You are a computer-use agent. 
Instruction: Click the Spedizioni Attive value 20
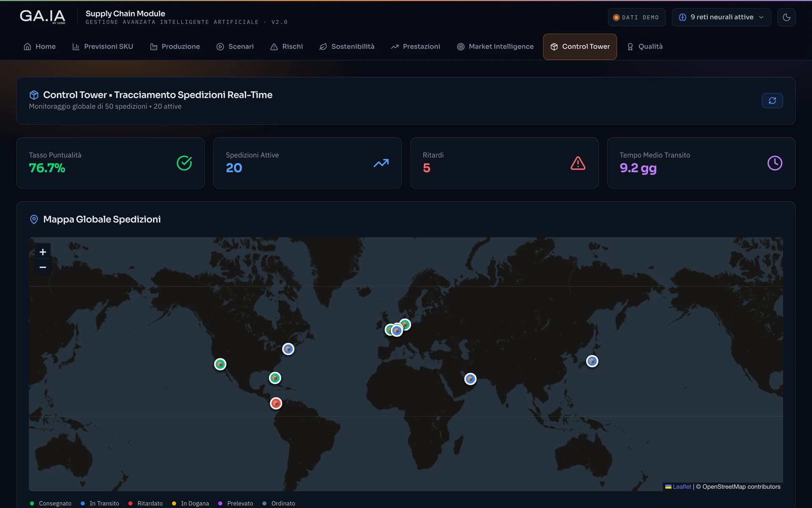234,168
